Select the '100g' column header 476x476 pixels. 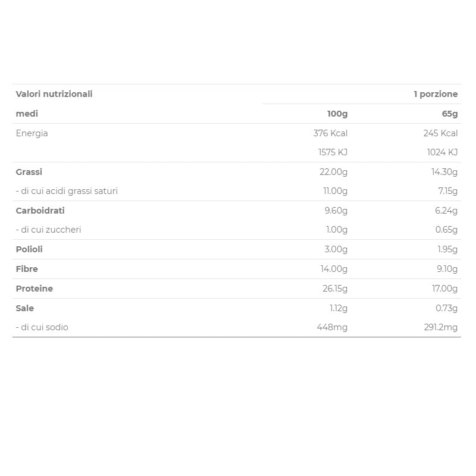(337, 114)
